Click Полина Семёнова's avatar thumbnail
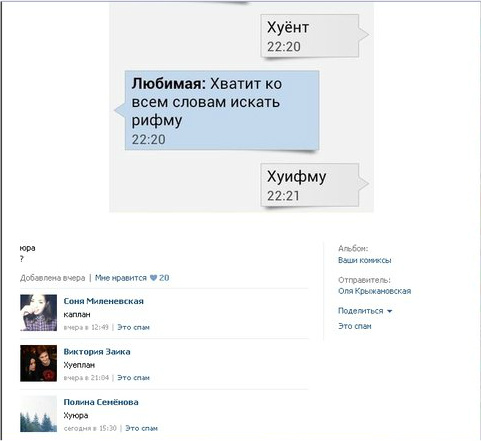 tap(38, 414)
